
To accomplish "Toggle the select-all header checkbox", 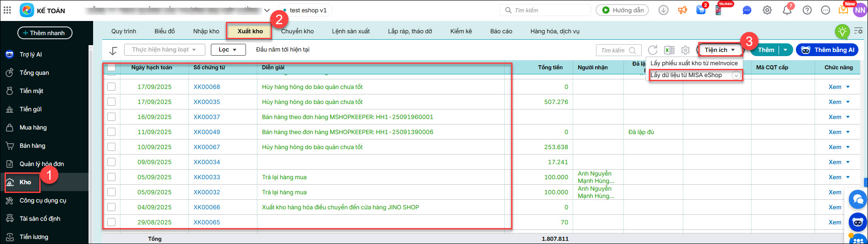I will [x=111, y=67].
